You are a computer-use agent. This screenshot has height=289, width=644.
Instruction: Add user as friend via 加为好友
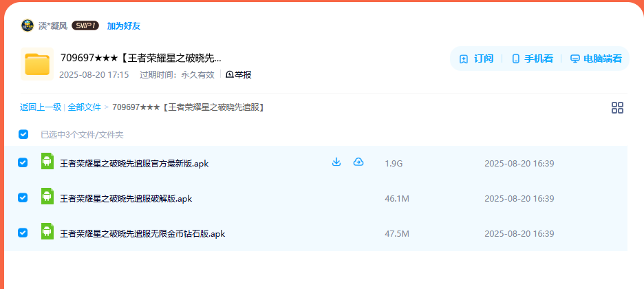pos(124,26)
